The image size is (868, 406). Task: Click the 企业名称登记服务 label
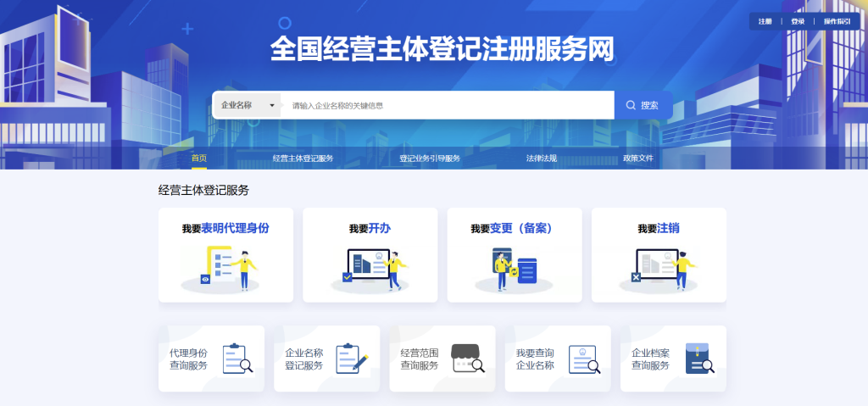(x=304, y=359)
